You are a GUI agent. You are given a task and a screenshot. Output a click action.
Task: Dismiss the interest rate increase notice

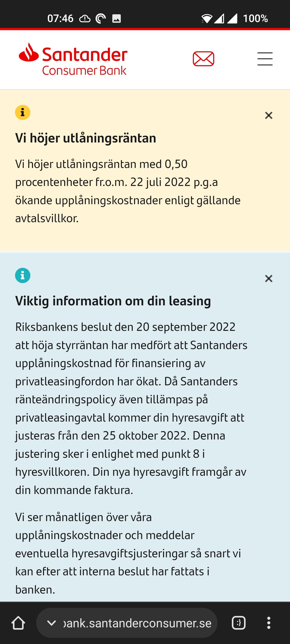(x=269, y=115)
